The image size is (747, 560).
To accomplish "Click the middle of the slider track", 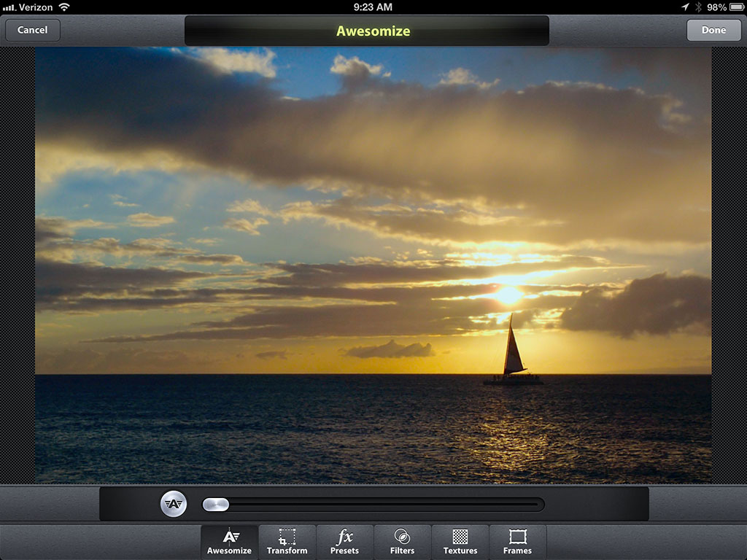I will click(x=373, y=505).
